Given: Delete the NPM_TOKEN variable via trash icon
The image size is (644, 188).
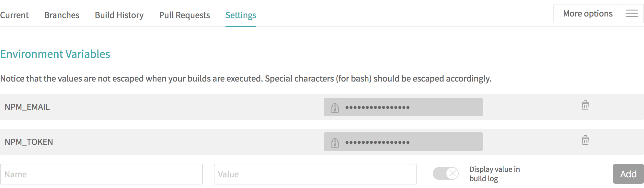Looking at the screenshot, I should (x=585, y=140).
